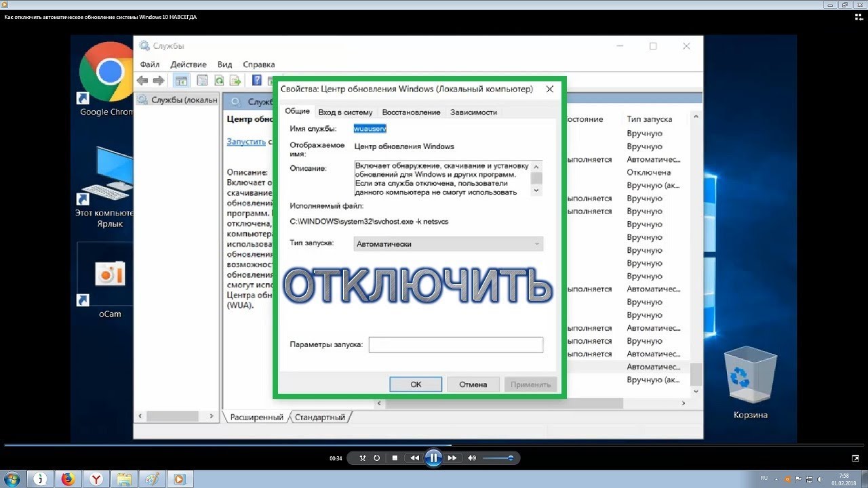This screenshot has width=868, height=488.
Task: Turn on shuffle in media player
Action: point(363,458)
